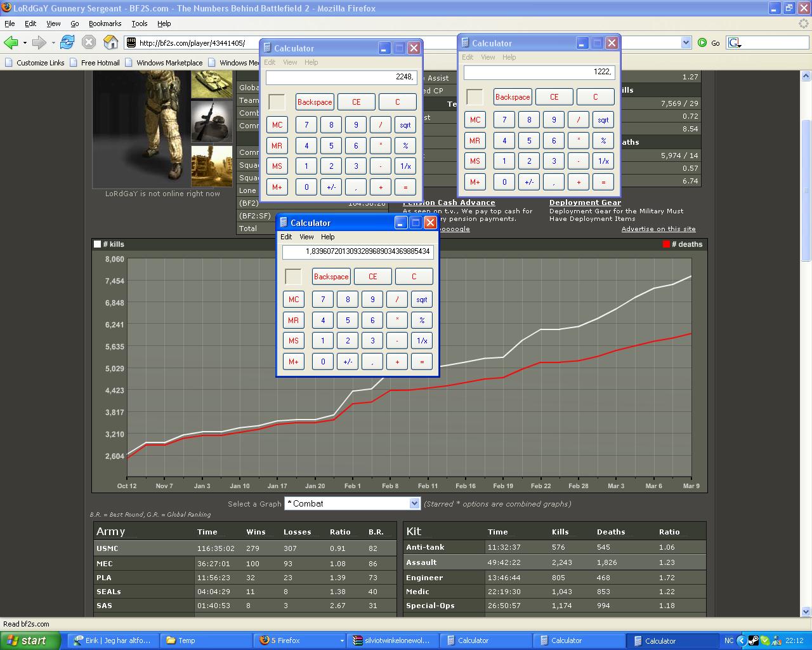The image size is (812, 650).
Task: Click the Customize Links bookmark
Action: pos(34,62)
